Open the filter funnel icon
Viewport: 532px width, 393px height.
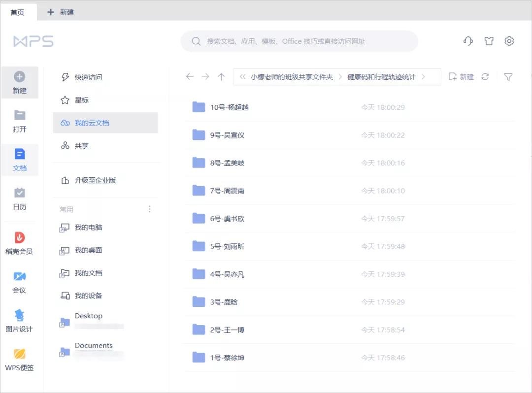[508, 77]
